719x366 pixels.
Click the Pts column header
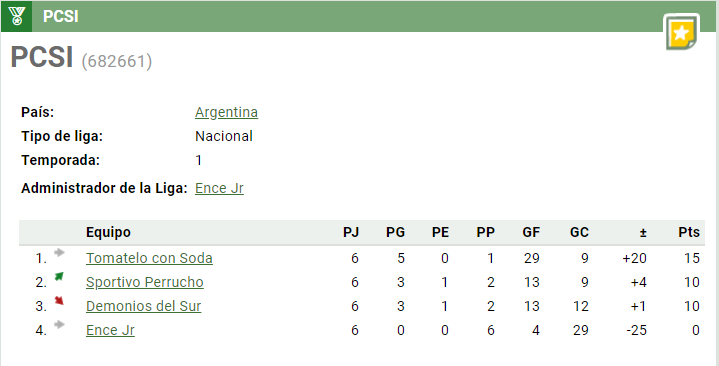pos(689,232)
